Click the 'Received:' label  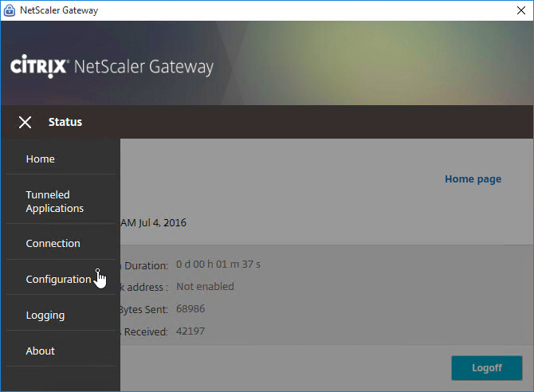[146, 331]
